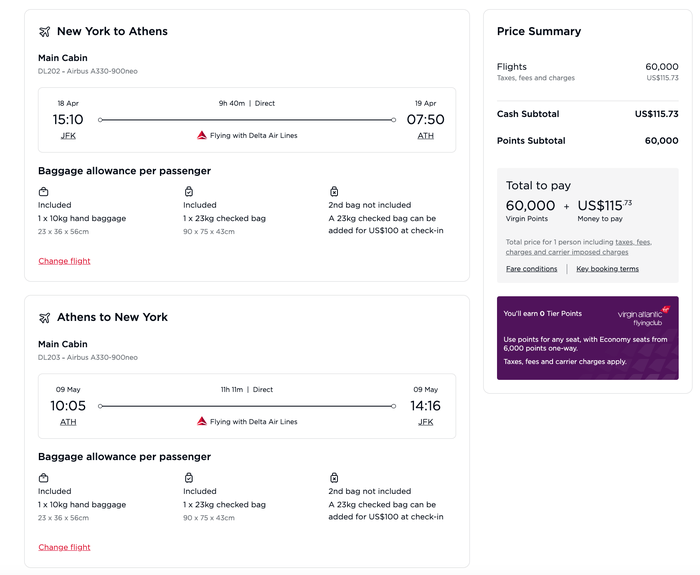Viewport: 700px width, 575px height.
Task: Click outbound arrival time 07:50
Action: (x=425, y=120)
